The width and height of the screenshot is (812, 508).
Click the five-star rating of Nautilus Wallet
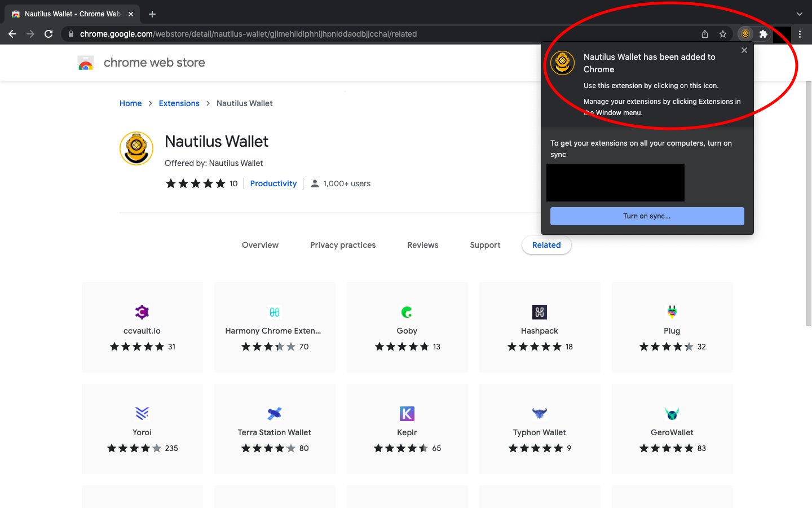click(x=196, y=183)
